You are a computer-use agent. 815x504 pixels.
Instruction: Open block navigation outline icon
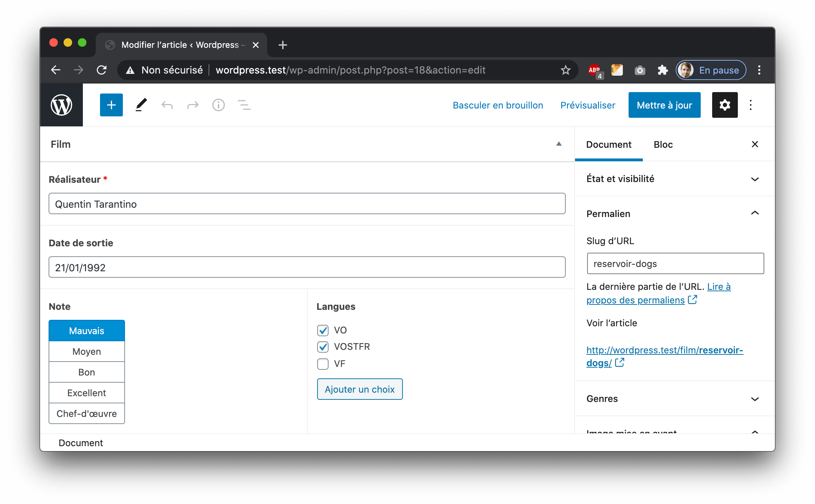coord(244,105)
